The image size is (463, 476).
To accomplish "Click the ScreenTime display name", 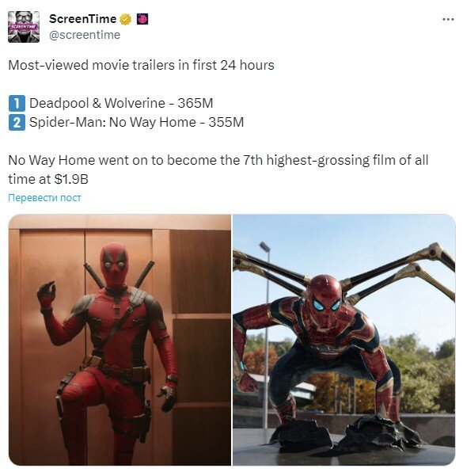I will click(82, 19).
